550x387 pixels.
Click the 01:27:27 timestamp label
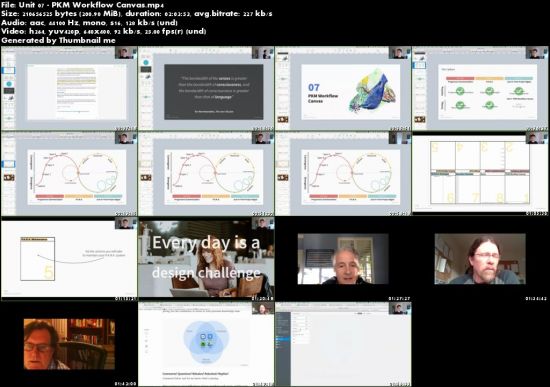click(400, 299)
